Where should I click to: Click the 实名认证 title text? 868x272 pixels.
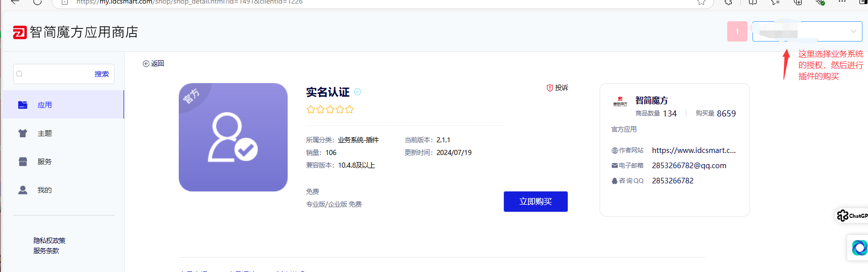coord(328,92)
